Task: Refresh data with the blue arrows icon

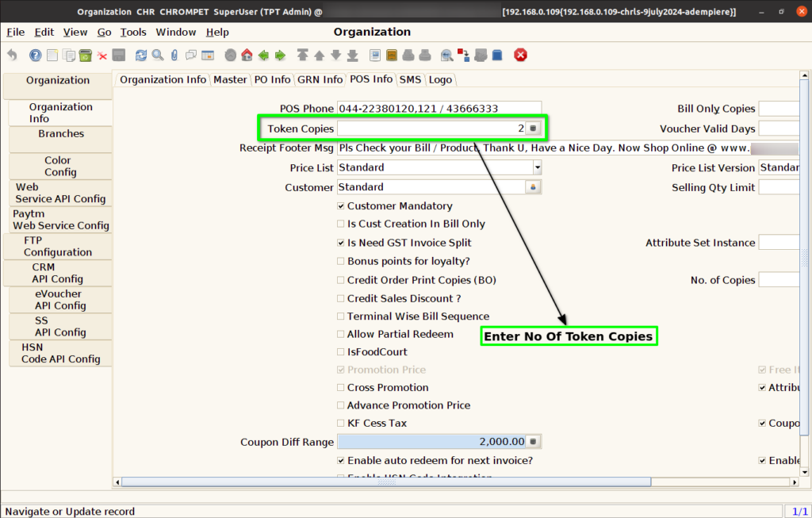Action: point(141,55)
